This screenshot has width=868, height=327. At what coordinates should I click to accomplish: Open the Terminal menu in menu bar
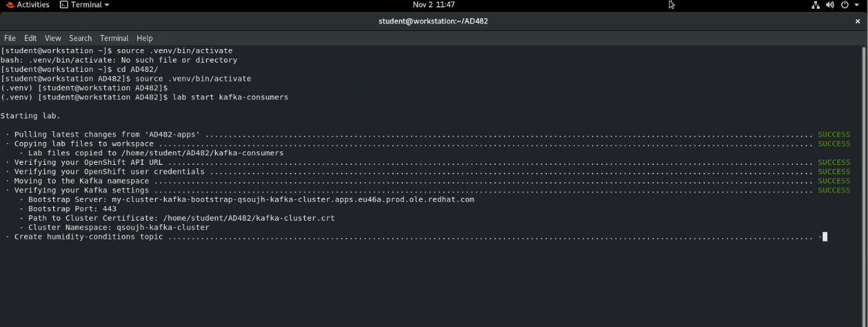point(114,38)
